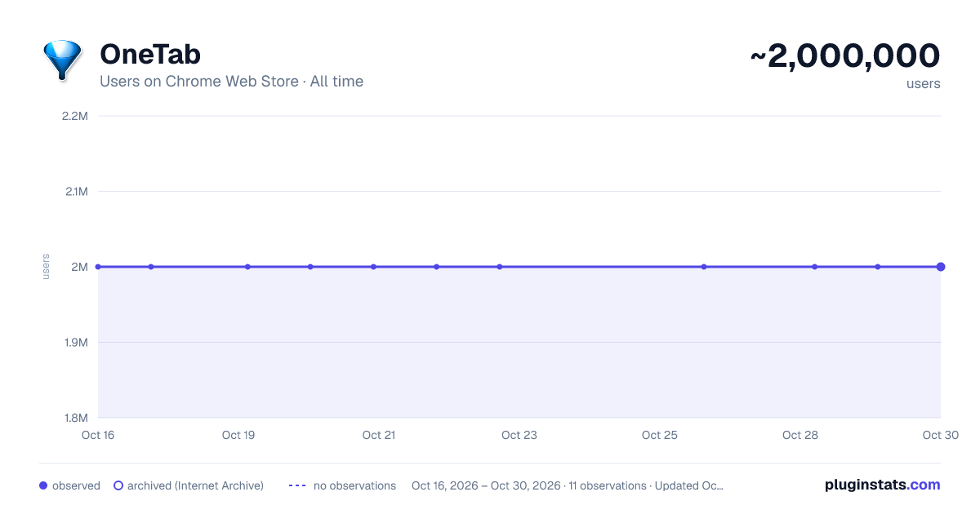The height and width of the screenshot is (514, 980).
Task: Open the pluginstats.com link
Action: click(x=882, y=485)
